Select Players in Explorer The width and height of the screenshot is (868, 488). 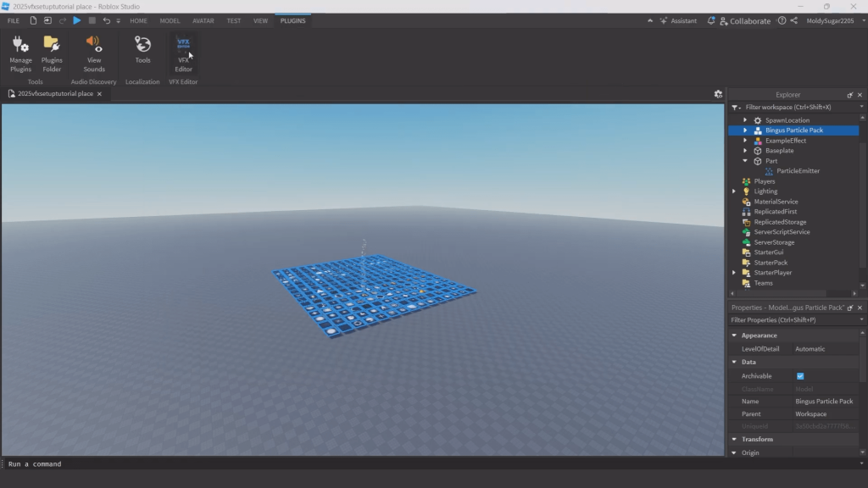tap(764, 181)
